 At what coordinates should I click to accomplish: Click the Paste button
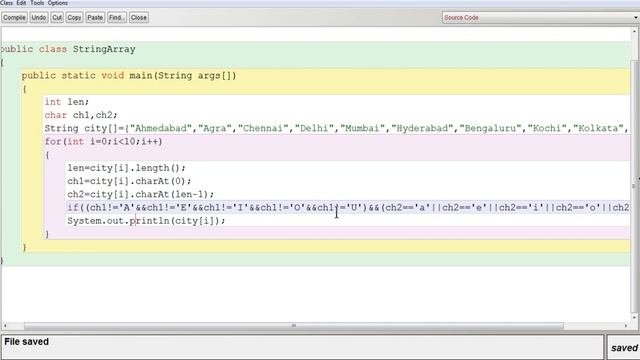[x=95, y=18]
